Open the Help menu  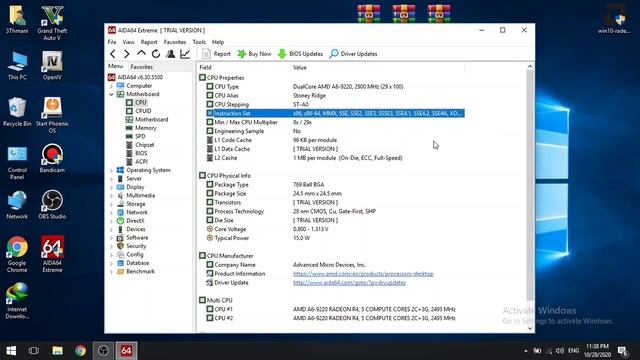218,42
